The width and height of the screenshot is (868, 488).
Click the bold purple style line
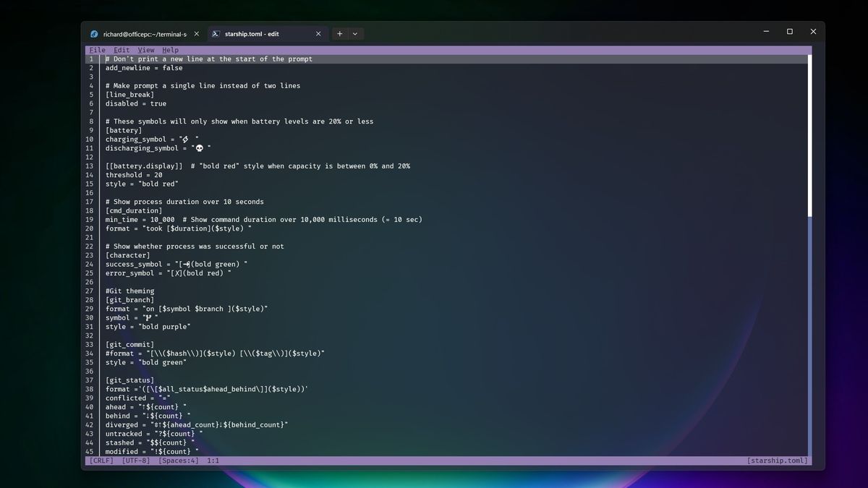coord(146,326)
